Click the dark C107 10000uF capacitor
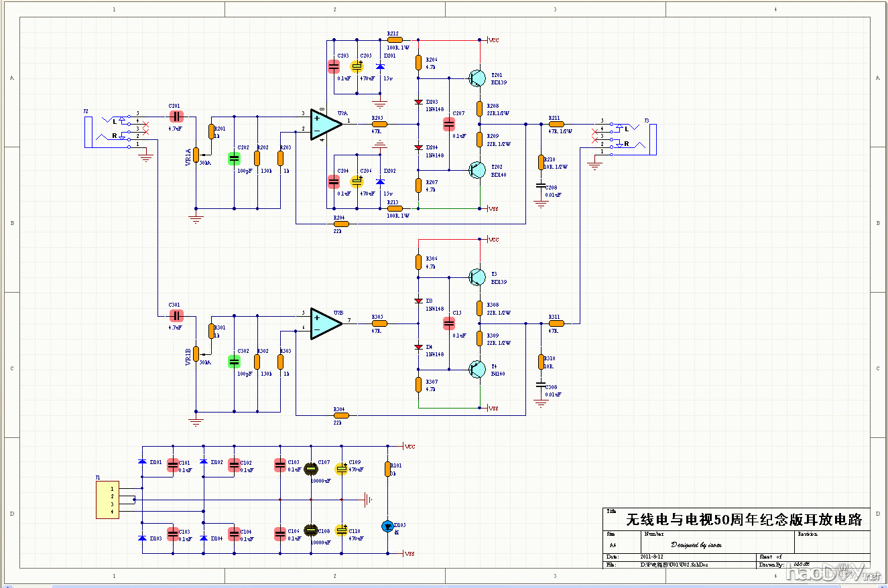The height and width of the screenshot is (588, 888). click(x=310, y=469)
